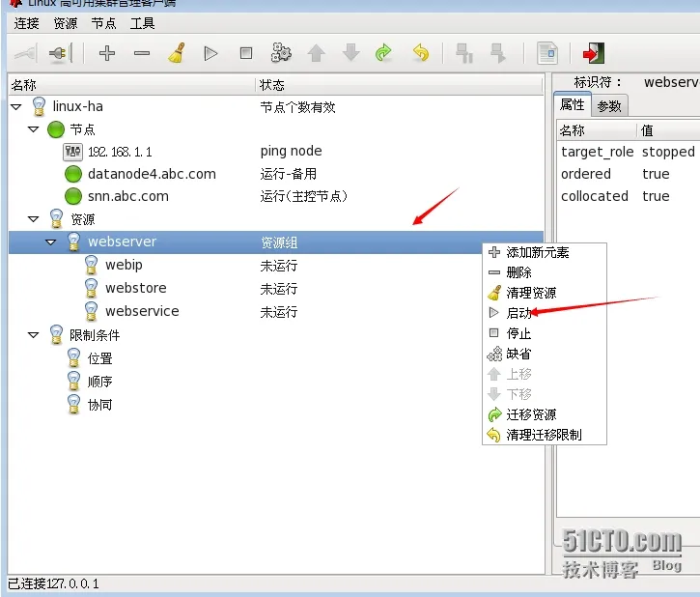700x597 pixels.
Task: Click the gears default toolbar icon
Action: pyautogui.click(x=281, y=53)
